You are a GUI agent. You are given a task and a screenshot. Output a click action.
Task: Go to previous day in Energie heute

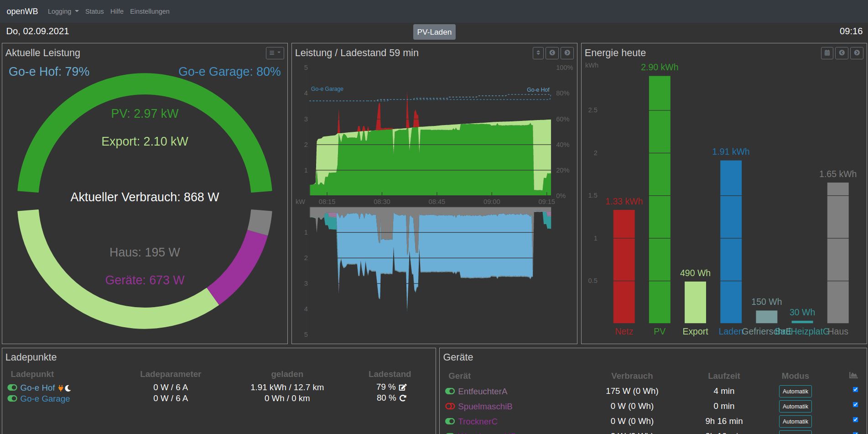click(x=842, y=53)
